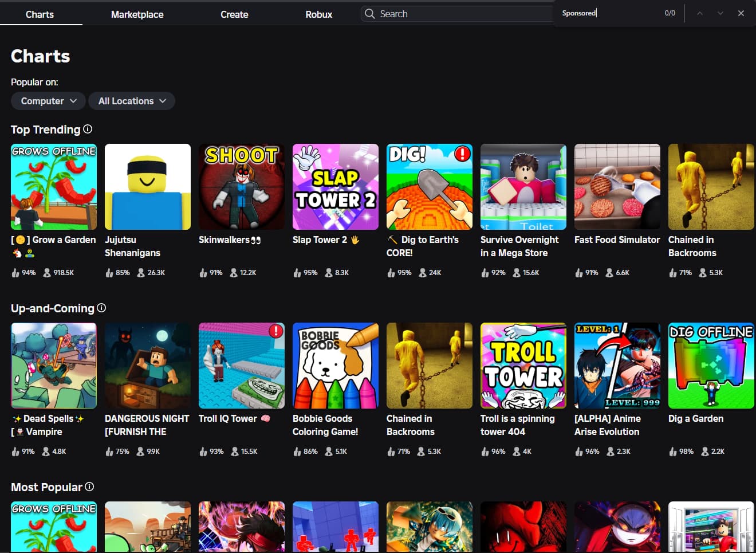The image size is (756, 553).
Task: Click the Troll IQ Tower title link
Action: point(234,418)
